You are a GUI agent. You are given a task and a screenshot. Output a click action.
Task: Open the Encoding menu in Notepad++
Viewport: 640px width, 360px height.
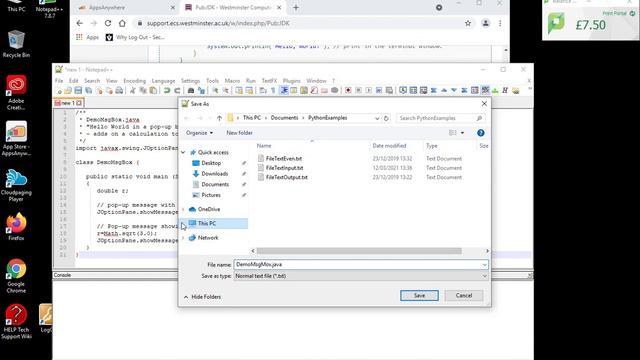(x=134, y=81)
